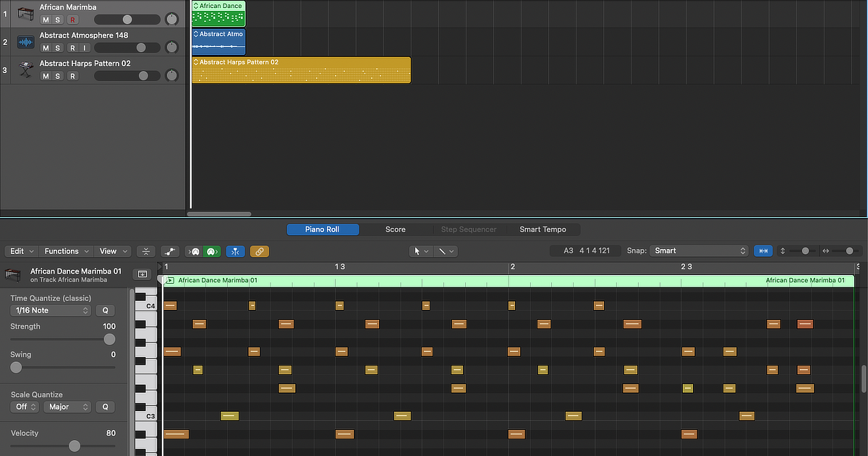Solo the African Marimba track
This screenshot has height=456, width=868.
(59, 20)
